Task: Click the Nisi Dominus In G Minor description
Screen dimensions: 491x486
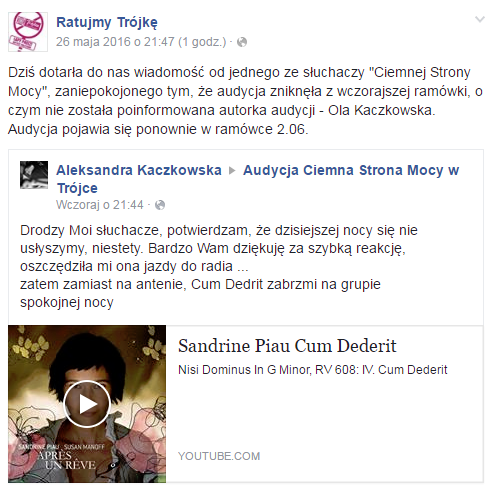Action: (313, 370)
